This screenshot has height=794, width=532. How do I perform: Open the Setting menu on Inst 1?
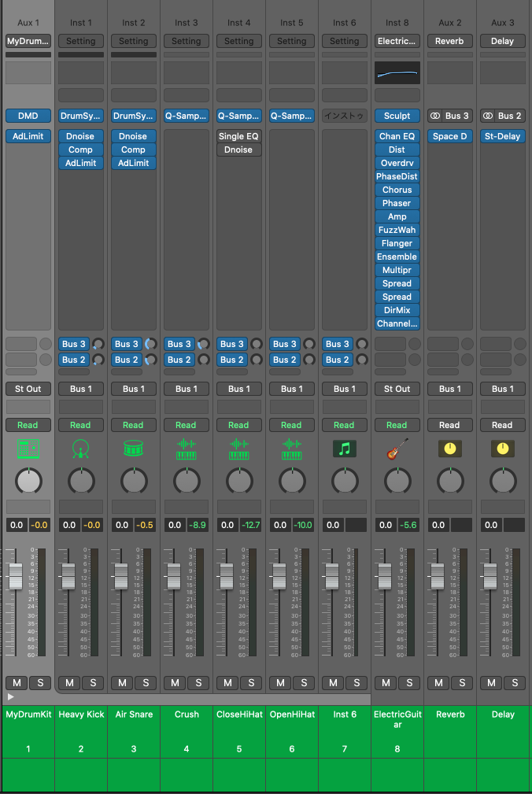pos(81,41)
